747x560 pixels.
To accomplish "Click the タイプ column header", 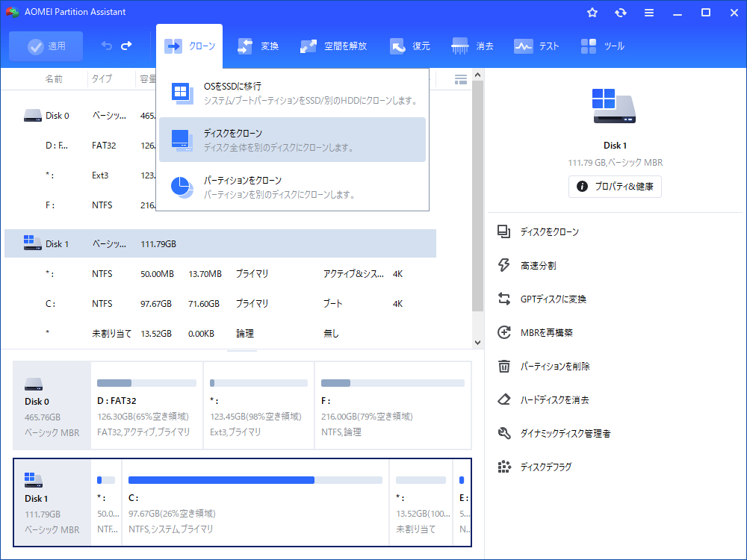I will coord(102,79).
